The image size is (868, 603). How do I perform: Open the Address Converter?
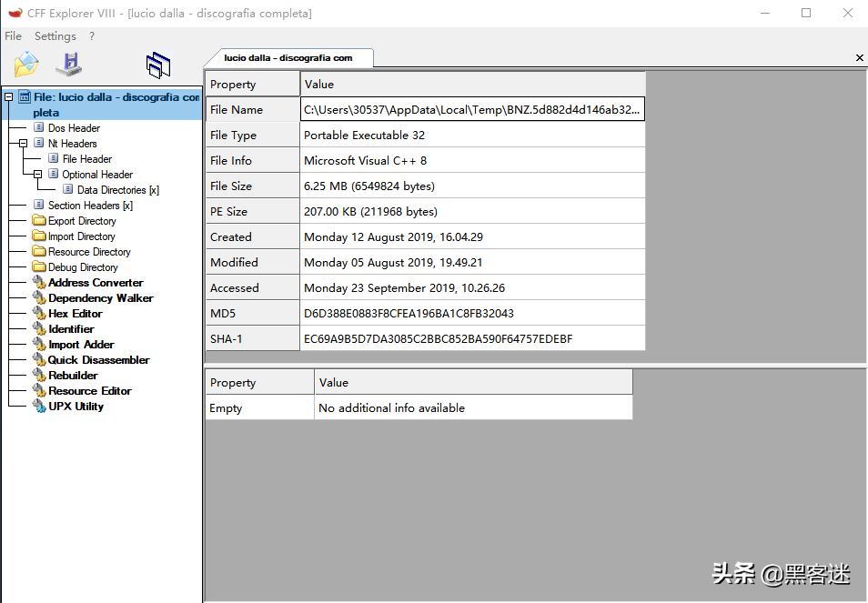(x=95, y=282)
